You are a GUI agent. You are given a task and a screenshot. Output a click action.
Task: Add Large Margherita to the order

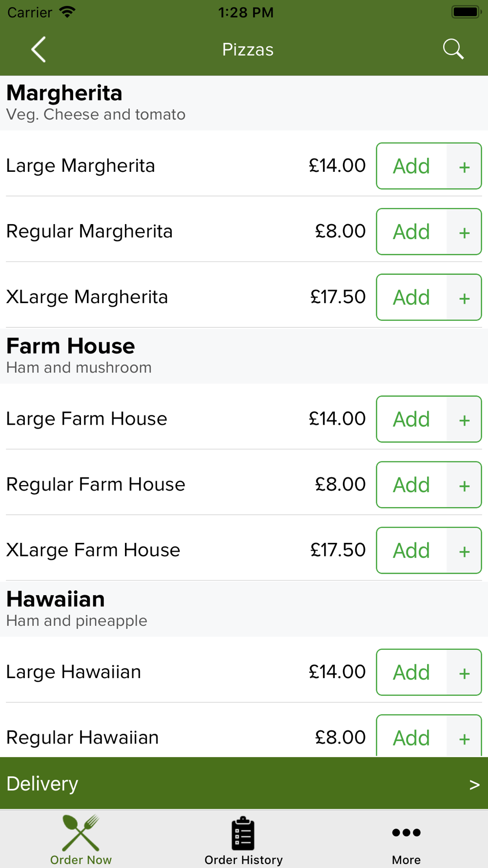coord(411,166)
